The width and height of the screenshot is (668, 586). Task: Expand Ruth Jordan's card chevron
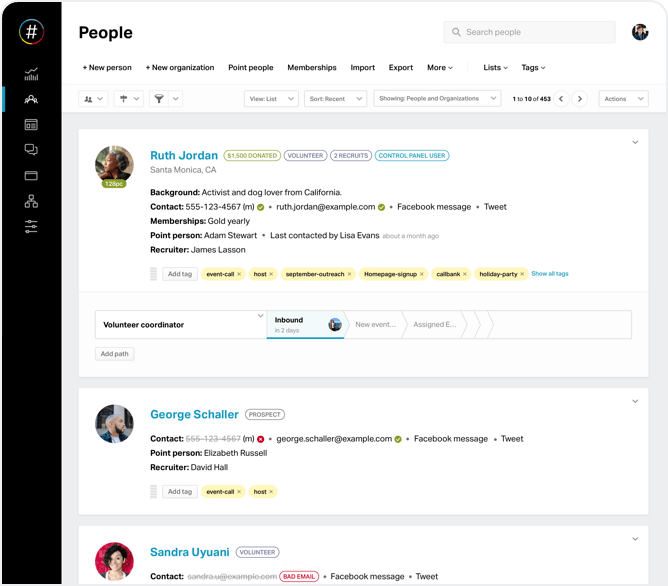635,142
